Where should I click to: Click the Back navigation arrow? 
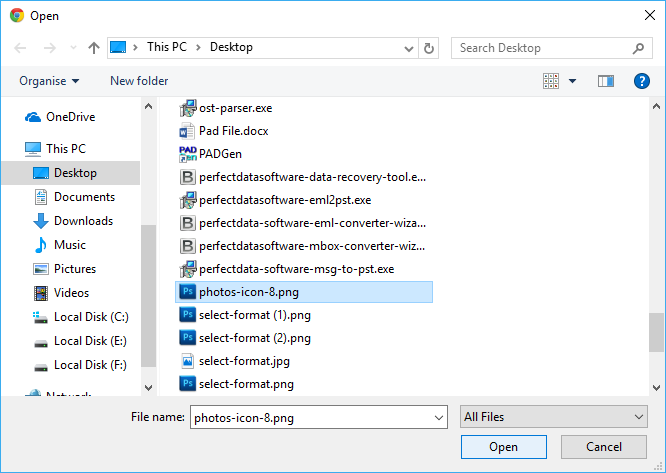20,48
